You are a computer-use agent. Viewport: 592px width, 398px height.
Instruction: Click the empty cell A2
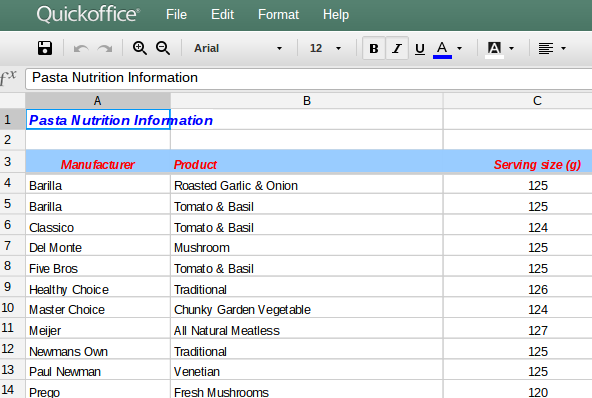click(x=98, y=140)
